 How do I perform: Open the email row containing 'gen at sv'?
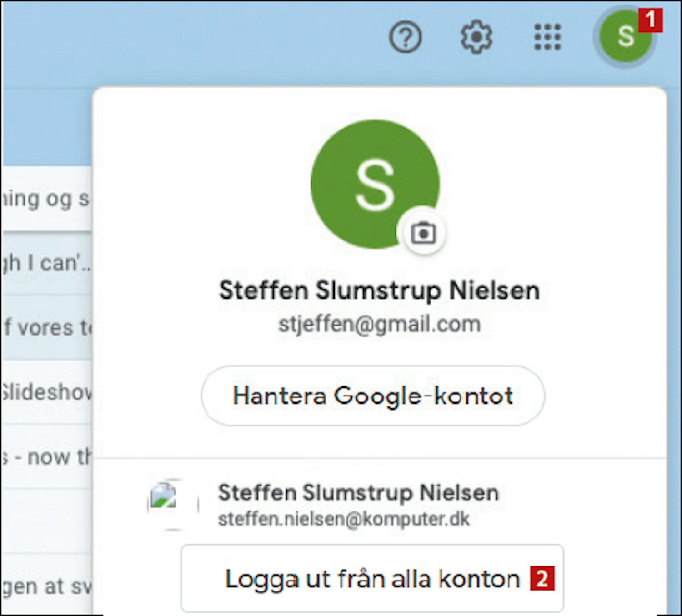tap(45, 586)
